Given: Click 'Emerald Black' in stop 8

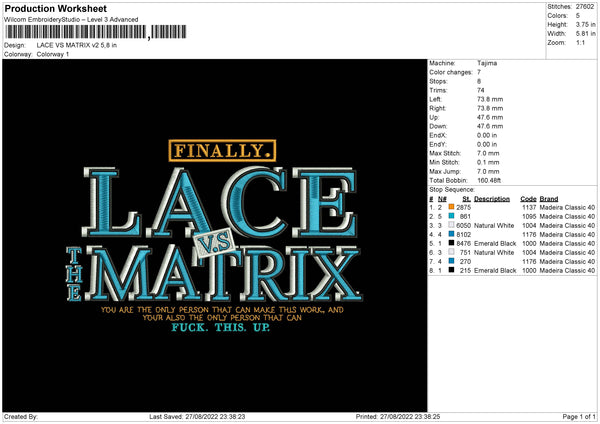Looking at the screenshot, I should pyautogui.click(x=495, y=271).
